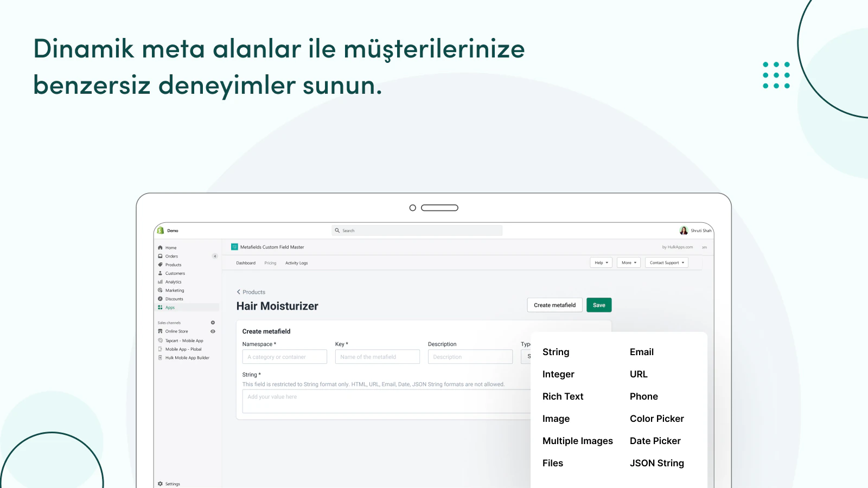Open the Marketing section
The width and height of the screenshot is (868, 488).
click(174, 291)
